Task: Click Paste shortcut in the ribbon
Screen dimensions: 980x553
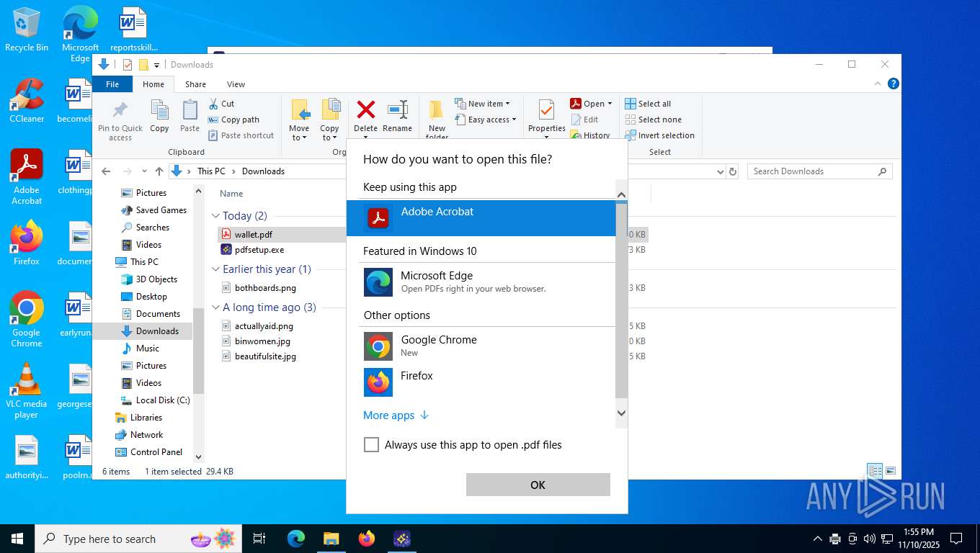Action: 241,135
